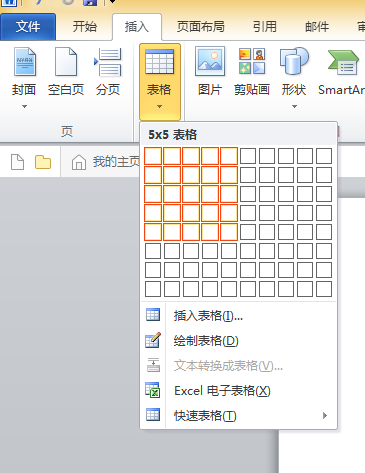Click the 我的主页 home button
Screen dimensions: 365x473
[106, 162]
